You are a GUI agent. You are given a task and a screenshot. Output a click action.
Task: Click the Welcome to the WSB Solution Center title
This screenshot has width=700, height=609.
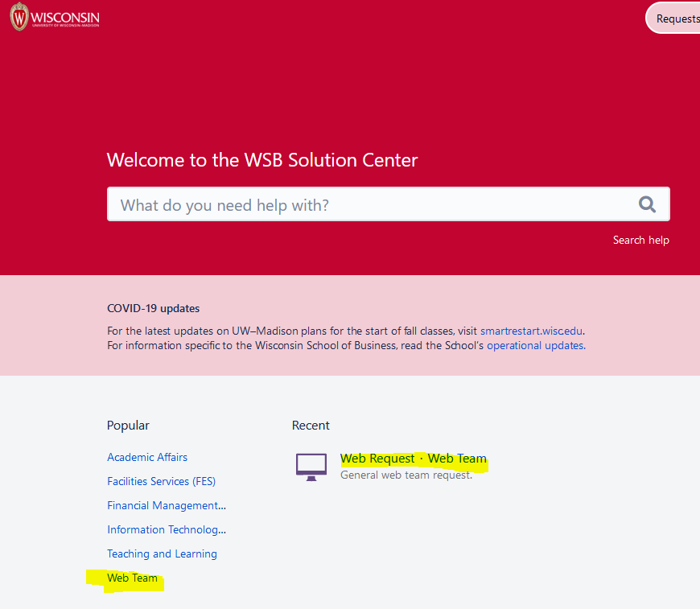point(262,159)
